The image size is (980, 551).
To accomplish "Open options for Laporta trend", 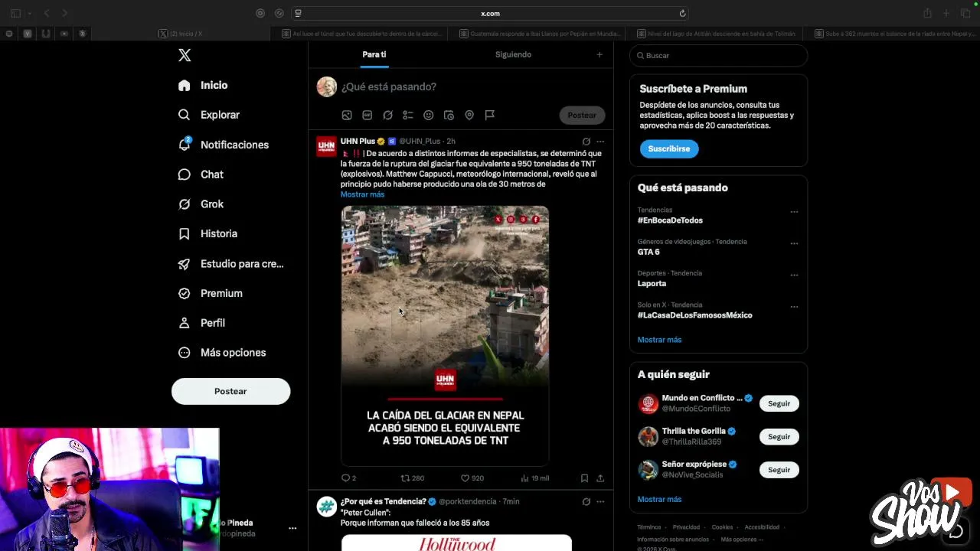I will click(x=794, y=275).
